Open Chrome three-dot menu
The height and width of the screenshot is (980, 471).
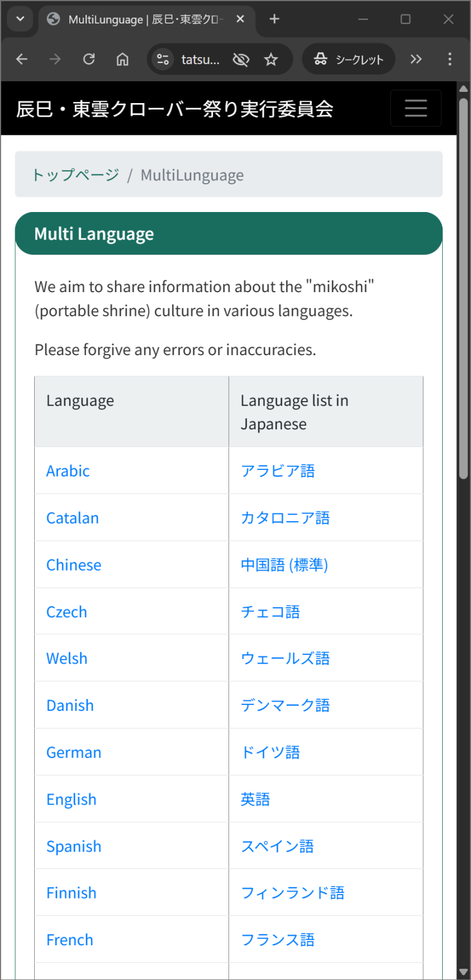point(450,59)
